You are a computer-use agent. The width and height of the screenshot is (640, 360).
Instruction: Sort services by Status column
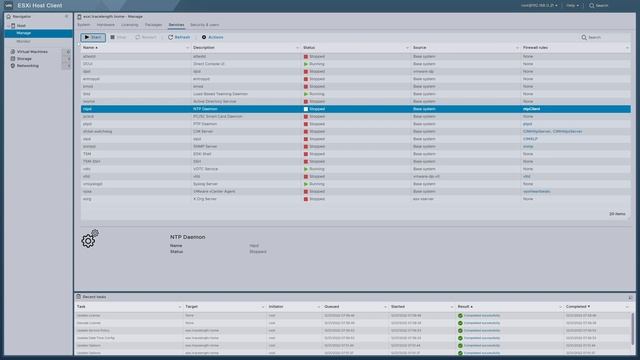coord(309,48)
